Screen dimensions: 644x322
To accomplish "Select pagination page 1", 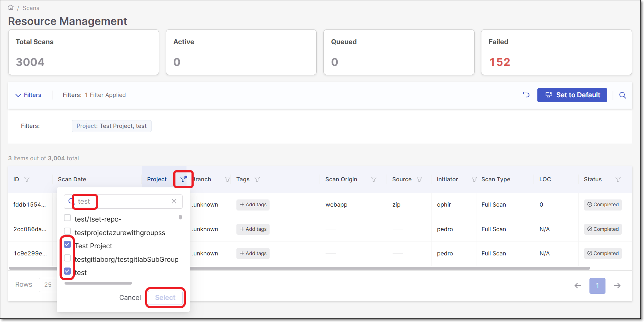I will [597, 285].
